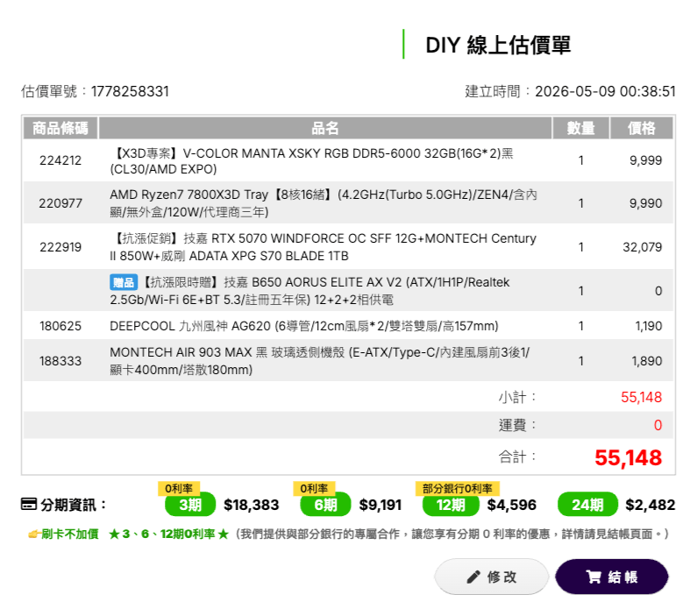Image resolution: width=697 pixels, height=616 pixels.
Task: Click the 商品條碼 column header
Action: (x=60, y=128)
